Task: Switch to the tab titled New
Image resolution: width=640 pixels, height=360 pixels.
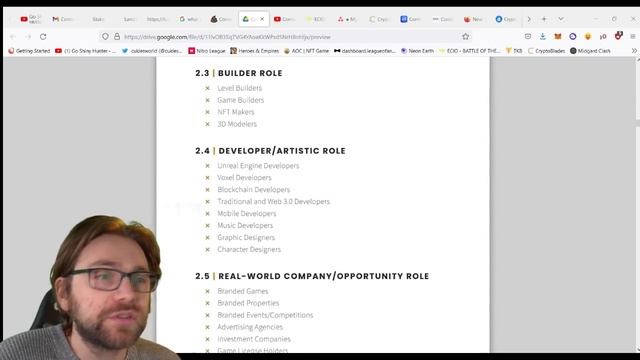Action: (x=473, y=19)
